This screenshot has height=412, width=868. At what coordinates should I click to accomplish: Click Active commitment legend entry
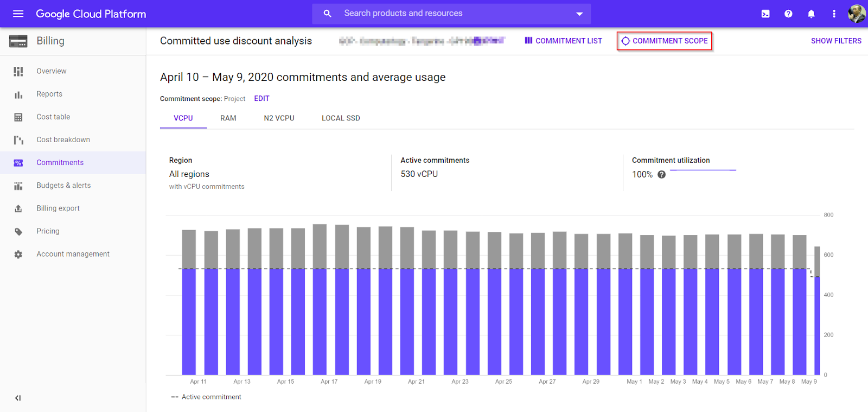point(206,397)
